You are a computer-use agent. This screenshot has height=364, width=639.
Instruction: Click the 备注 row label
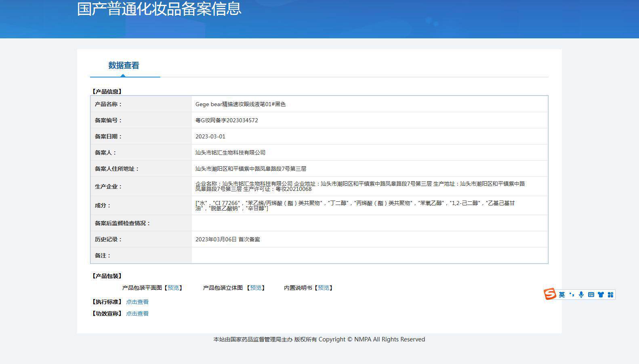[103, 255]
